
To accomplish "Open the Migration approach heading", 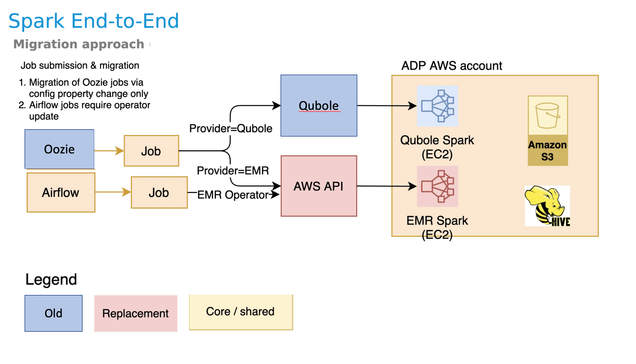I will coord(68,46).
